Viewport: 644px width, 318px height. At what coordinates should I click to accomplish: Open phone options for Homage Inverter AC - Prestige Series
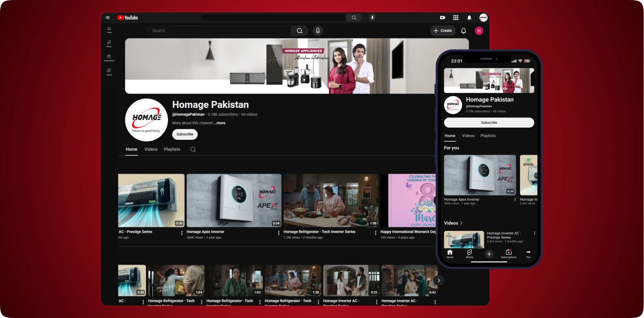[535, 233]
